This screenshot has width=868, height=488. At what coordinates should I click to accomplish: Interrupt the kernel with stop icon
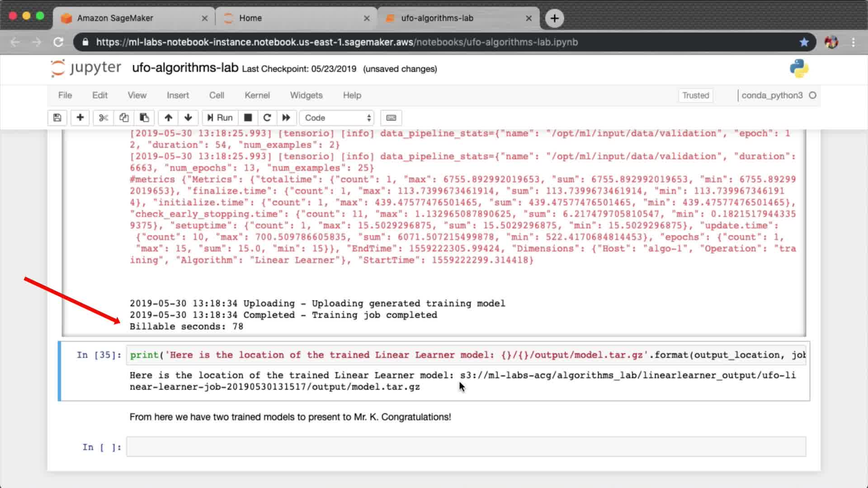click(248, 118)
